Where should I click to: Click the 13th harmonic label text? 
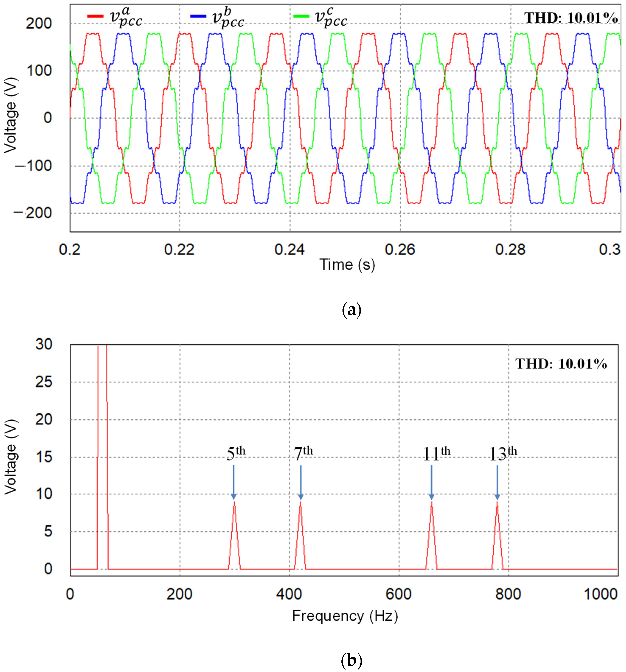coord(503,453)
